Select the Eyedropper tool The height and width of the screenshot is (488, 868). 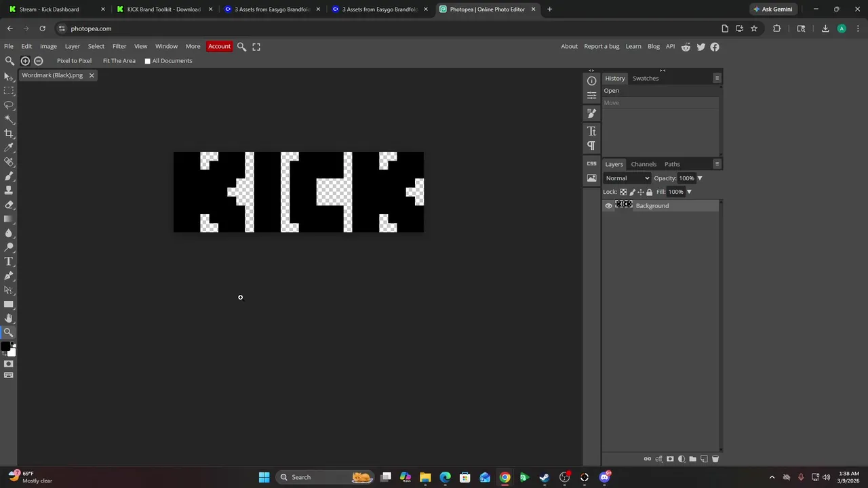9,148
